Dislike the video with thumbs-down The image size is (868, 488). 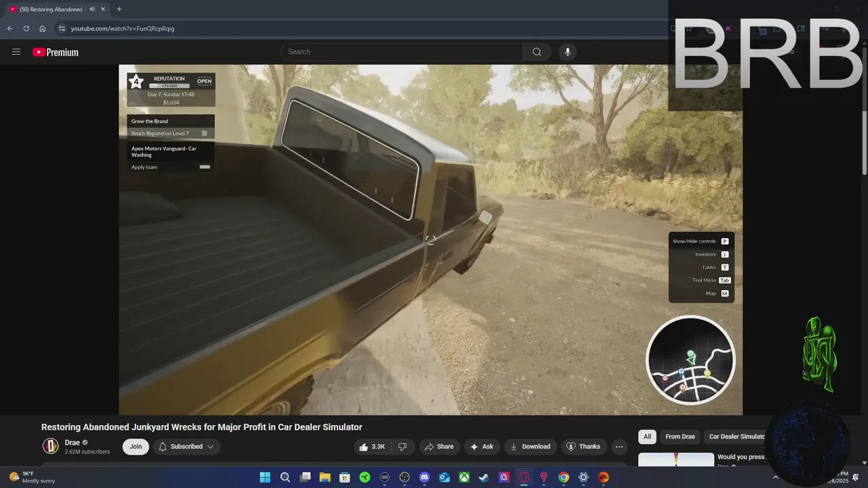[402, 447]
